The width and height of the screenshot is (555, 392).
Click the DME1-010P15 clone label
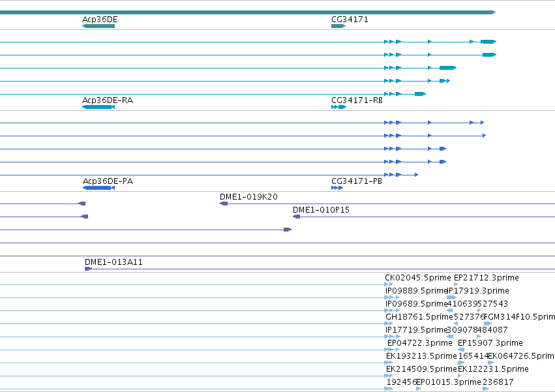click(321, 209)
